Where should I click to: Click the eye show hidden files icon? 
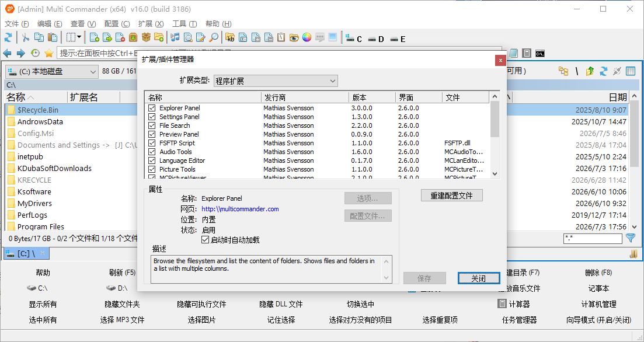[x=294, y=38]
